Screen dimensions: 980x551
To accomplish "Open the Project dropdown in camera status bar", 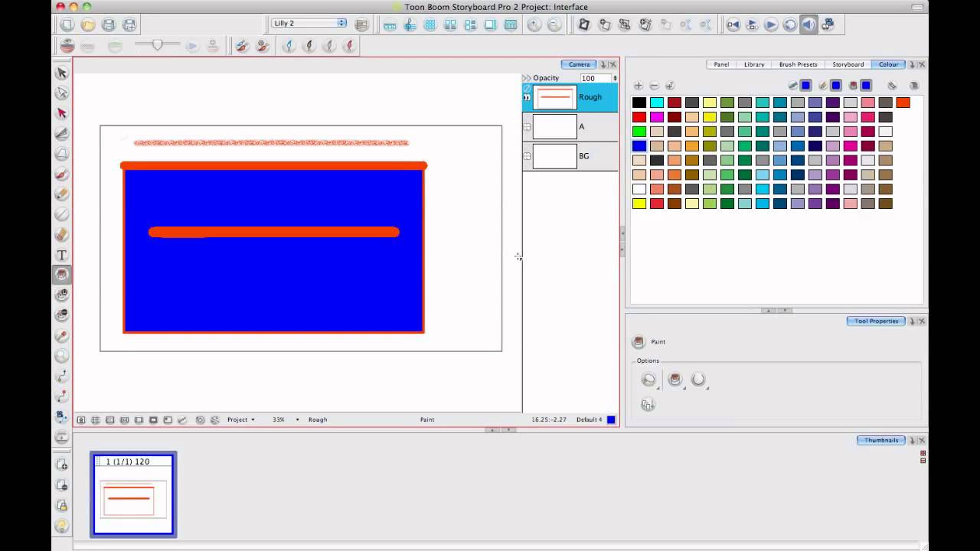I will [240, 420].
